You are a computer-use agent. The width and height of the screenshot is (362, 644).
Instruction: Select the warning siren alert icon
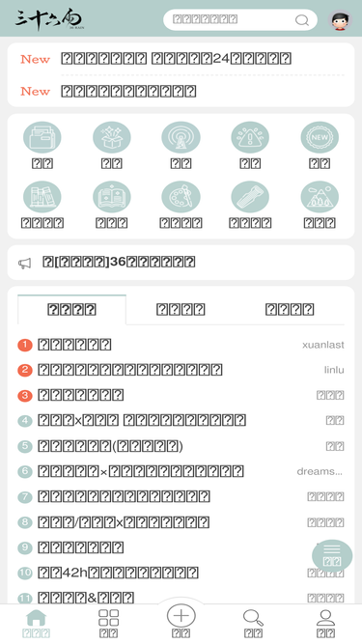(250, 137)
